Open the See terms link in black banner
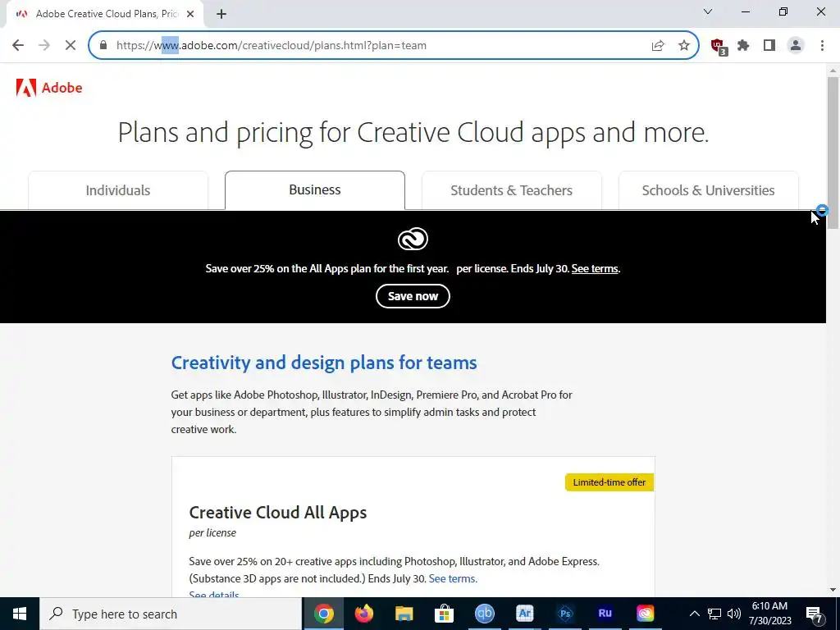Screen dimensions: 840x630 click(595, 269)
